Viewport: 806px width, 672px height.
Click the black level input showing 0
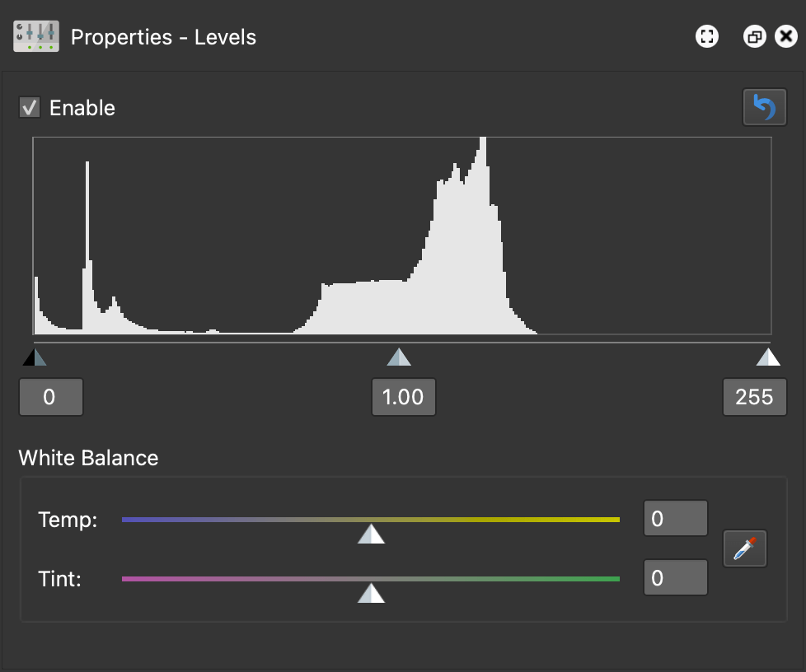coord(51,397)
